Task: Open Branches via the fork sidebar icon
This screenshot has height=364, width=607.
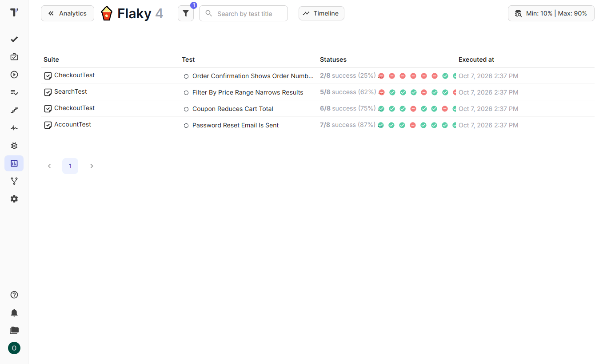Action: [14, 181]
